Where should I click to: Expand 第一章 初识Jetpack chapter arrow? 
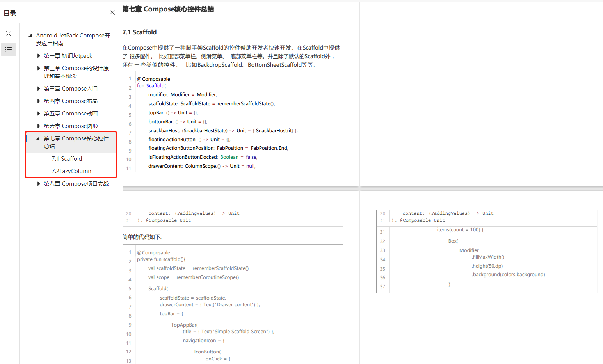pos(38,56)
